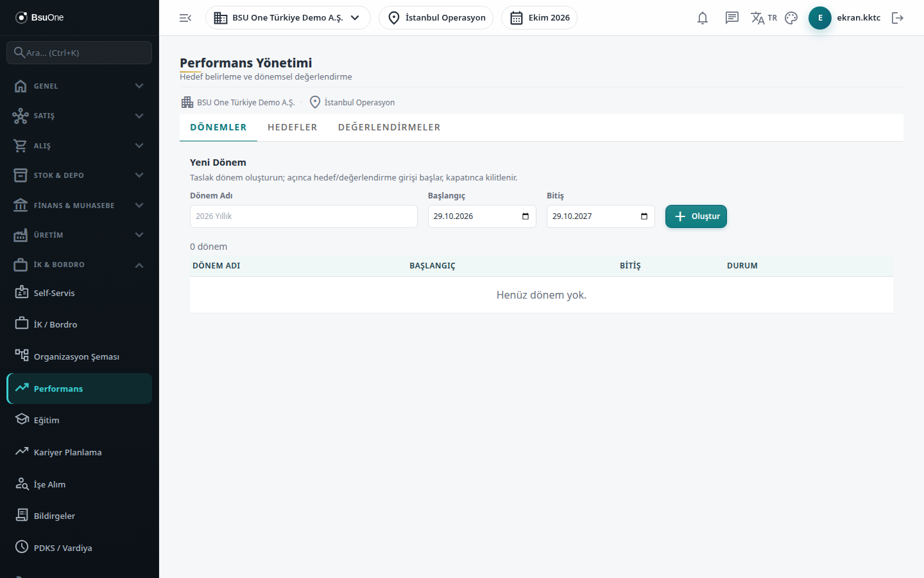This screenshot has height=578, width=924.
Task: Open notifications bell icon
Action: coord(703,18)
